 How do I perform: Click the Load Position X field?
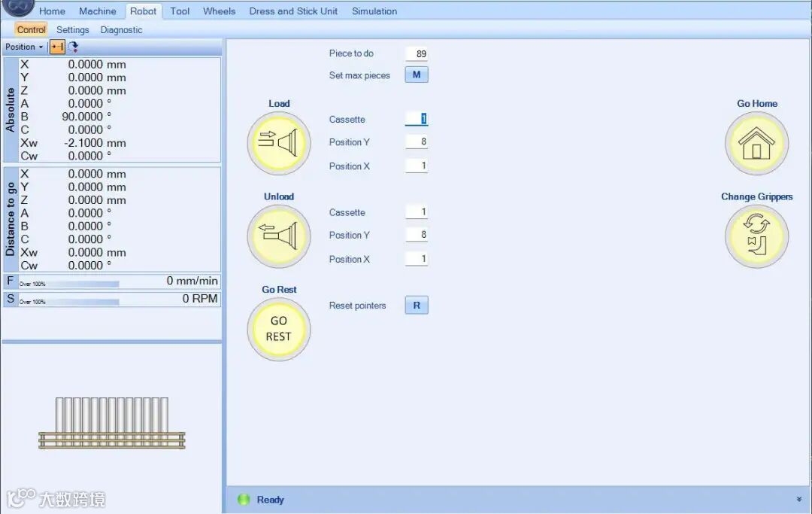[x=417, y=166]
